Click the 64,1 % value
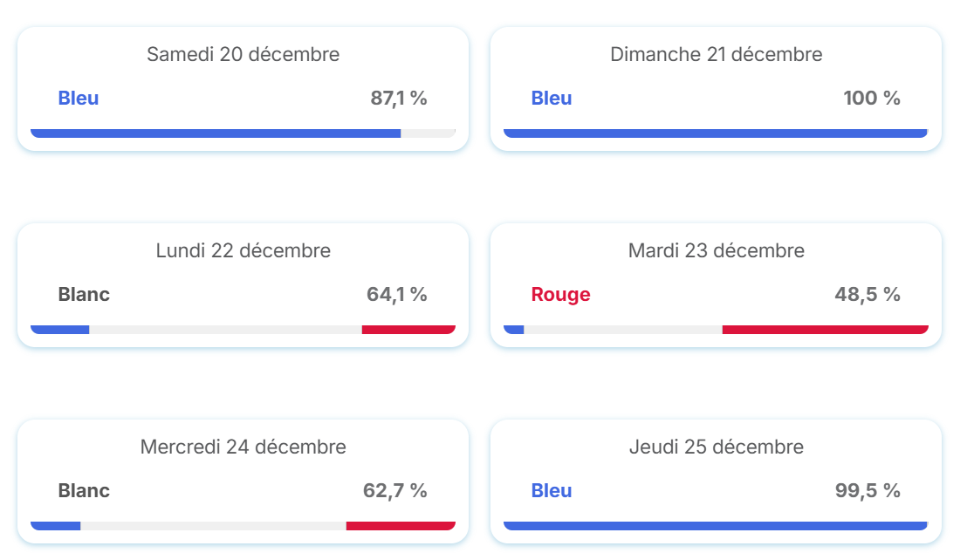The height and width of the screenshot is (560, 967). [396, 295]
